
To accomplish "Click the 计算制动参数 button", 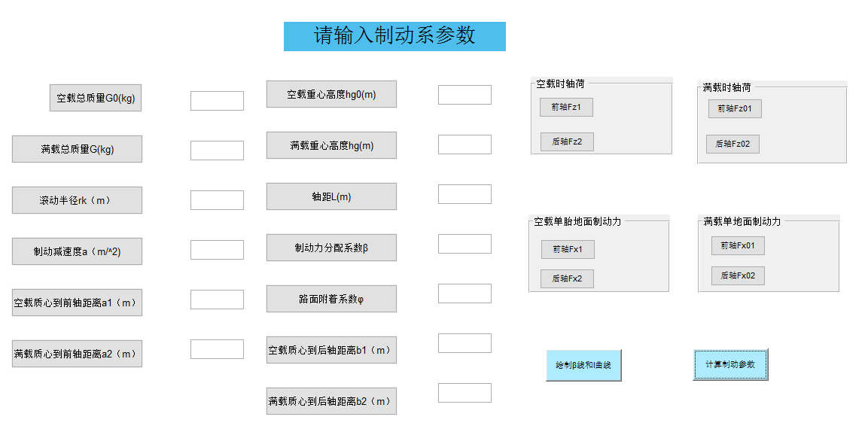I will click(730, 364).
